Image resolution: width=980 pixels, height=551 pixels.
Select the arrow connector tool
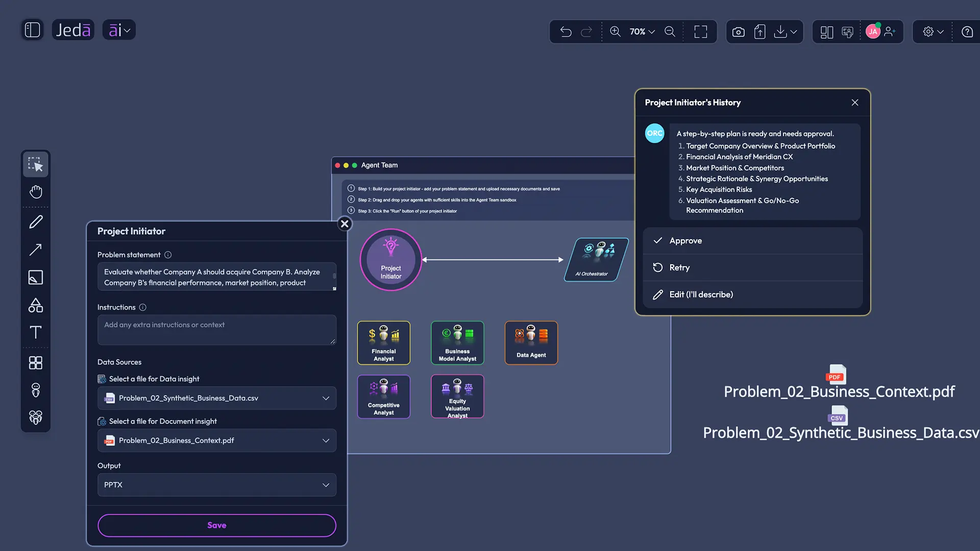point(35,249)
